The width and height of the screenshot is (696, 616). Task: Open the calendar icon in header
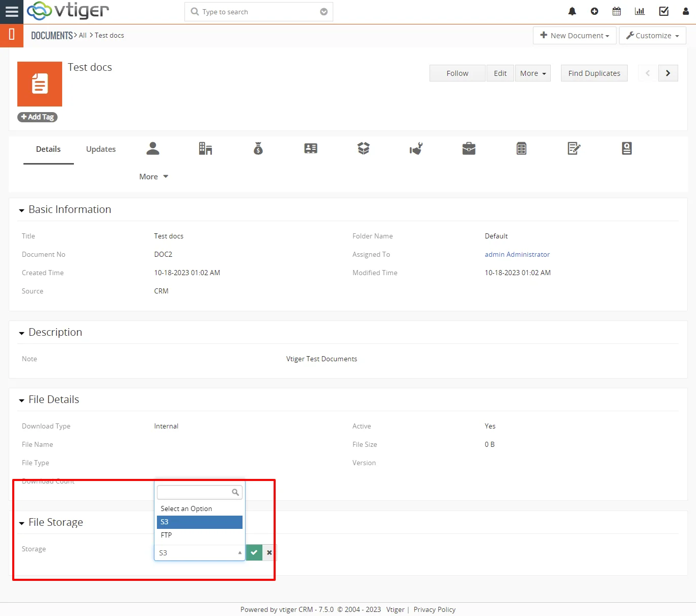point(617,11)
